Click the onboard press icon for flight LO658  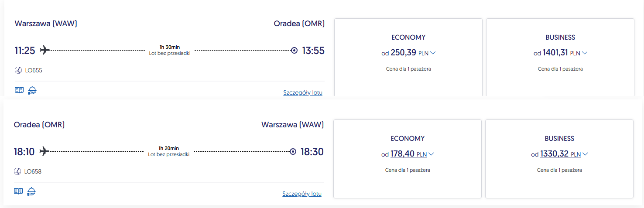coord(18,191)
